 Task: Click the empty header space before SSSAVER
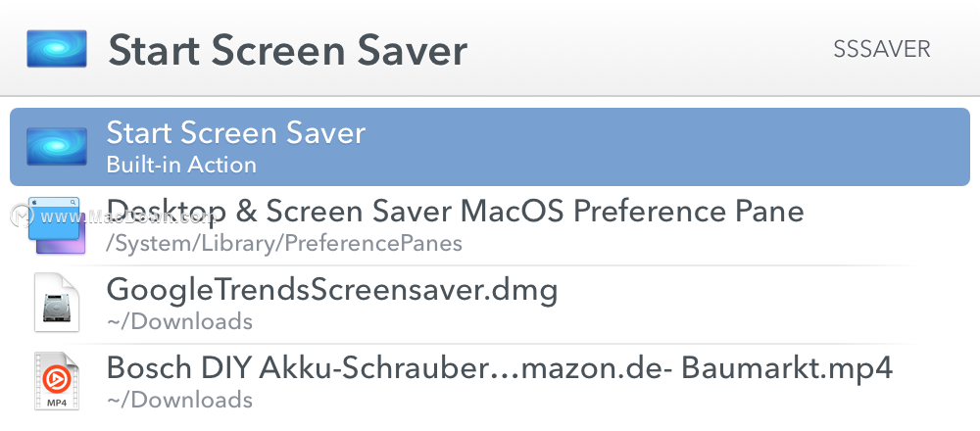click(x=650, y=49)
